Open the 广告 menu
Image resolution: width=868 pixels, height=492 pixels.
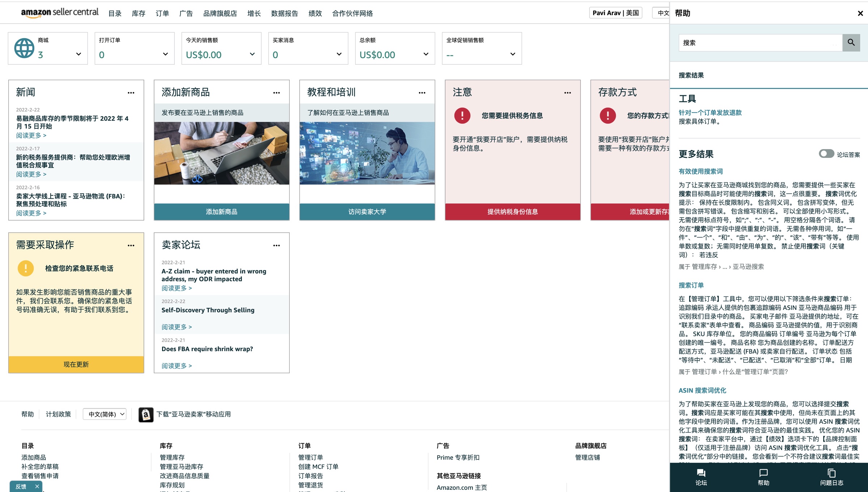point(186,13)
